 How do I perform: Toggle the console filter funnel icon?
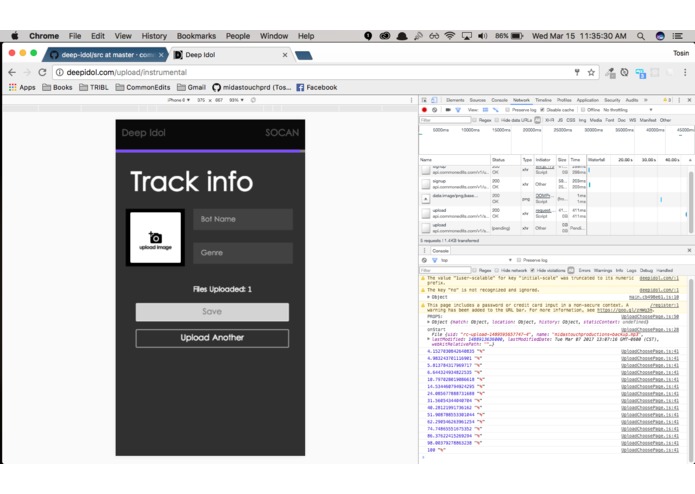[x=434, y=260]
